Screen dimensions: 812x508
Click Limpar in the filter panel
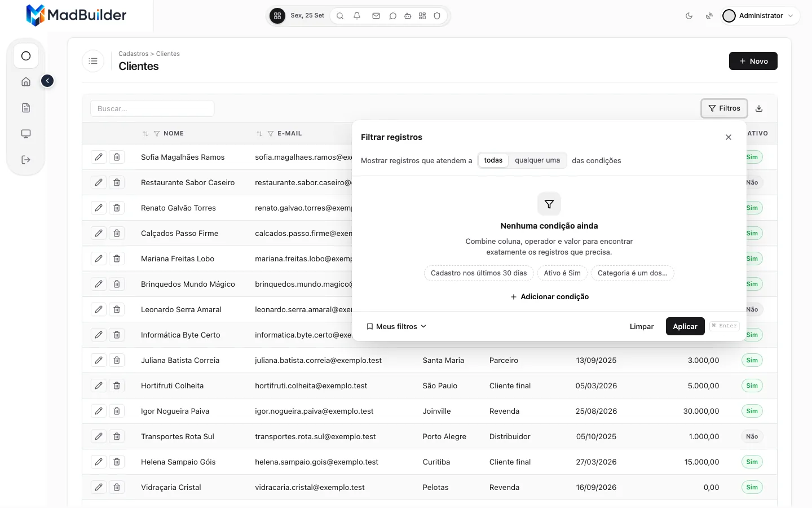tap(642, 326)
